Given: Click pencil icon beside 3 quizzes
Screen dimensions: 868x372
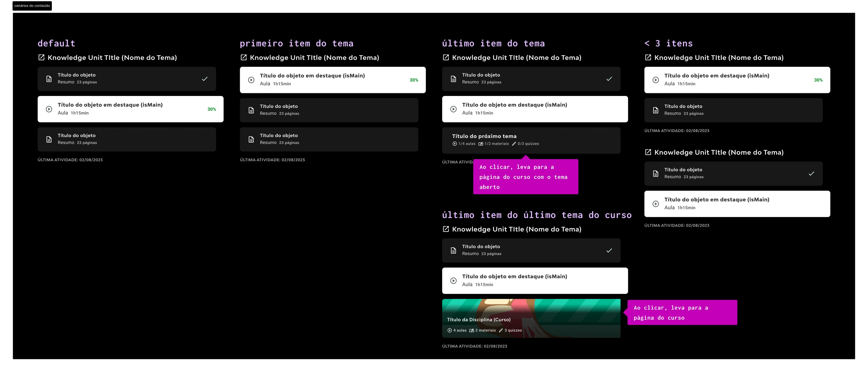Looking at the screenshot, I should tap(501, 330).
